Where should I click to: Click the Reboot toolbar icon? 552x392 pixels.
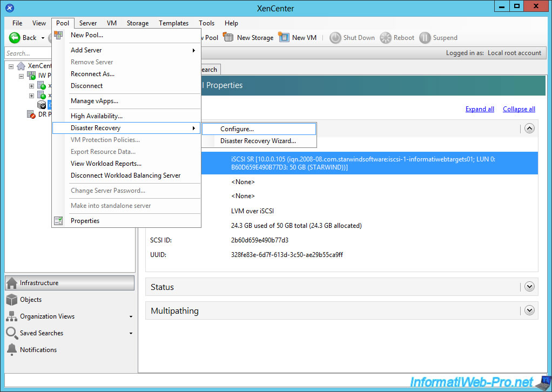pyautogui.click(x=386, y=38)
